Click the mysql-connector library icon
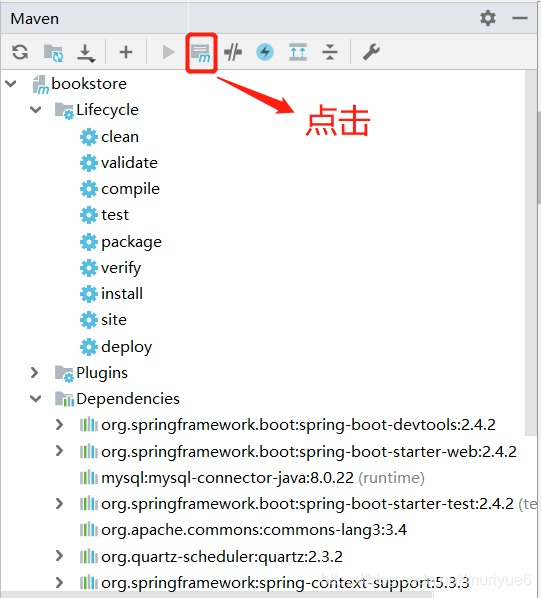 coord(88,477)
